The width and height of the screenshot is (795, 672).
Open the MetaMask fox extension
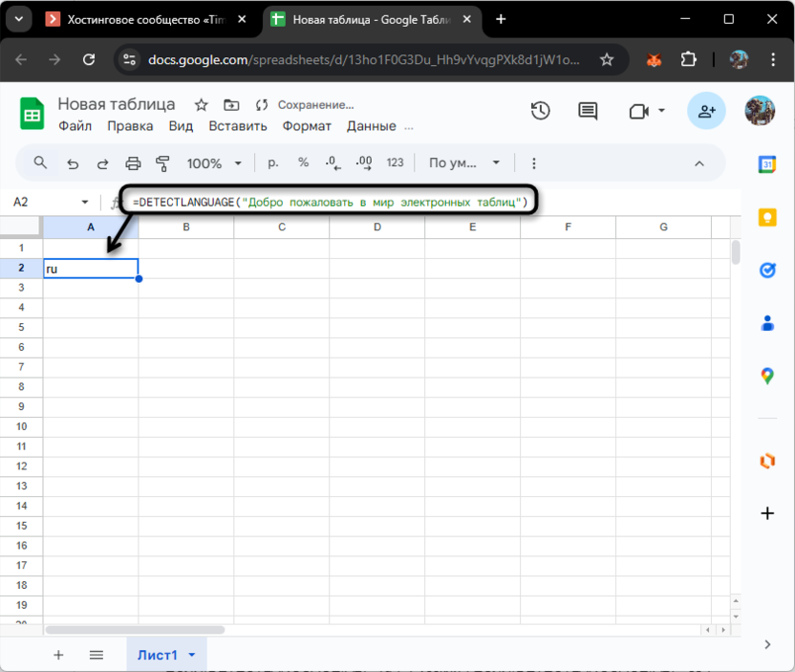point(654,60)
